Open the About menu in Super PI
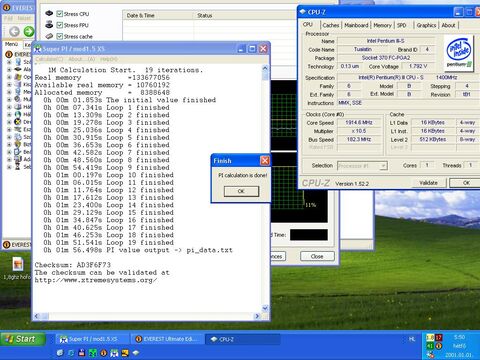Screen dimensions: 480x360 click(x=81, y=59)
